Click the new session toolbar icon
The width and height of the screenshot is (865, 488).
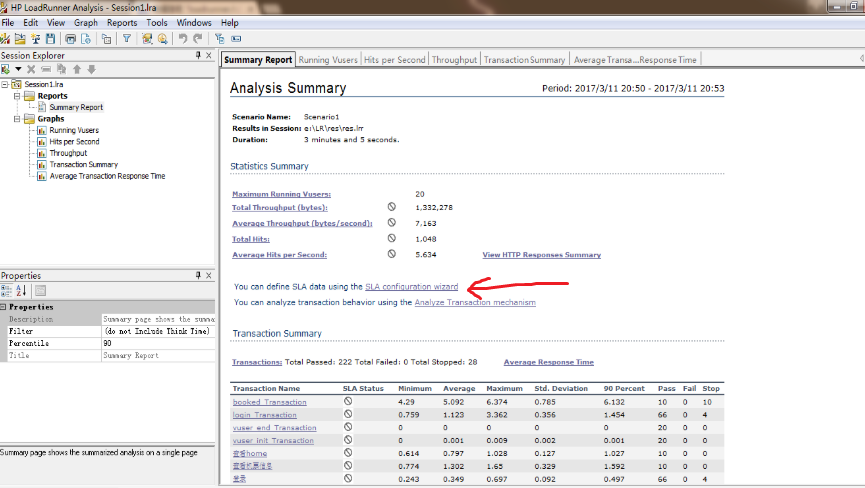point(6,39)
